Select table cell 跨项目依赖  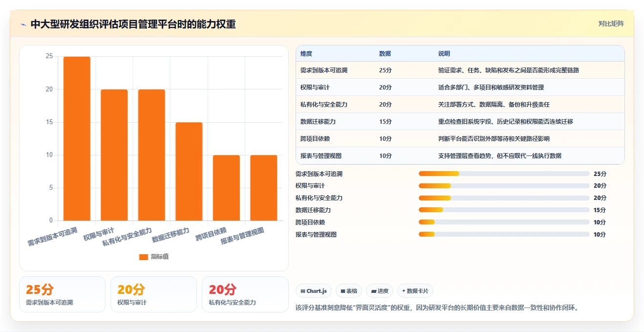(x=315, y=139)
